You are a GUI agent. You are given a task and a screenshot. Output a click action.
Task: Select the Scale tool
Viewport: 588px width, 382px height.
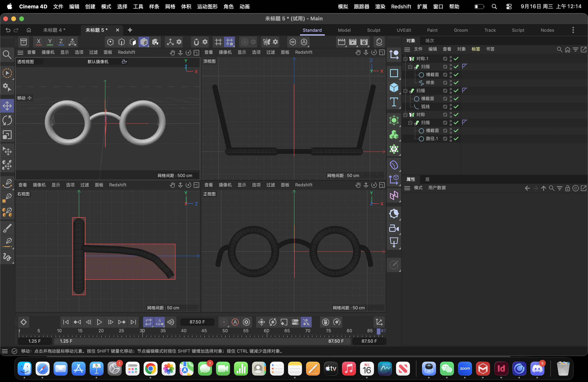click(x=7, y=135)
